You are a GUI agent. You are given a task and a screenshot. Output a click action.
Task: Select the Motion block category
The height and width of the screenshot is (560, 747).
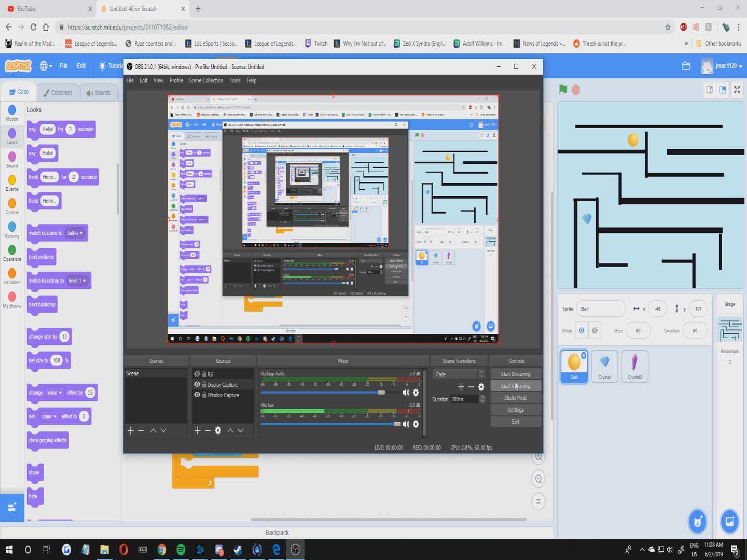pyautogui.click(x=12, y=113)
